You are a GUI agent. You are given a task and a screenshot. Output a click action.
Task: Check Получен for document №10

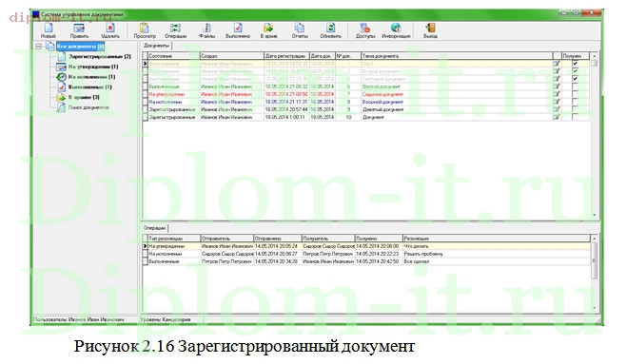point(575,117)
